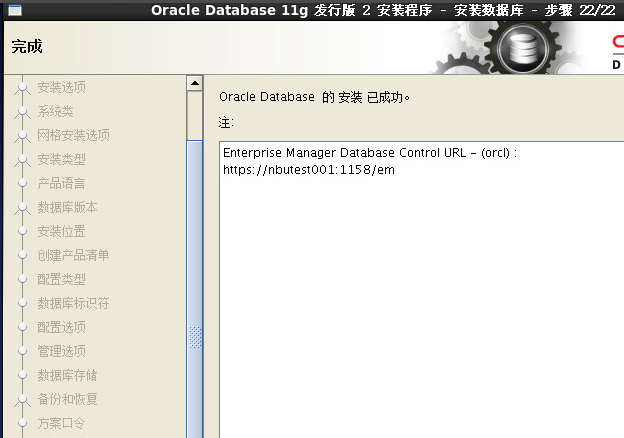This screenshot has height=438, width=624.
Task: Select the 管理选项 step
Action: tap(61, 351)
